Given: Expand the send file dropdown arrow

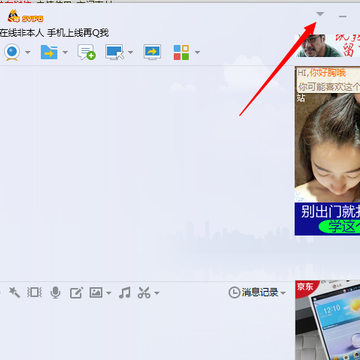Looking at the screenshot, I should coord(65,52).
